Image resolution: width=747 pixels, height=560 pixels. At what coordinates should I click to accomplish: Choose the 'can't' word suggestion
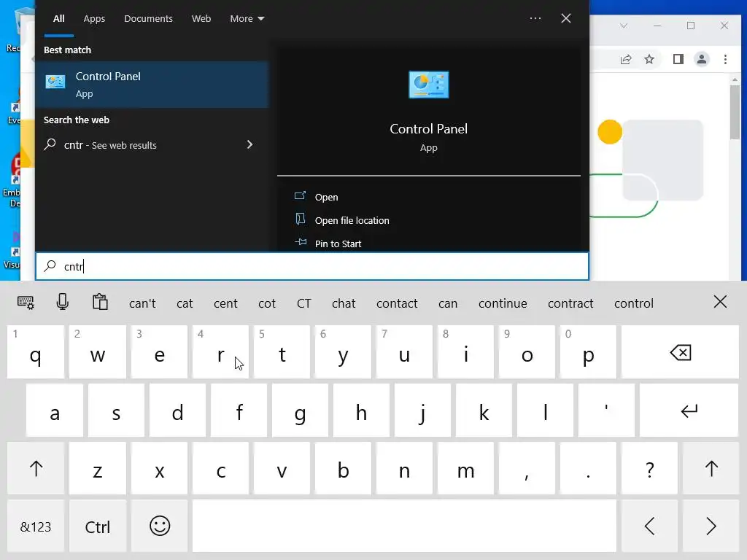pyautogui.click(x=142, y=303)
